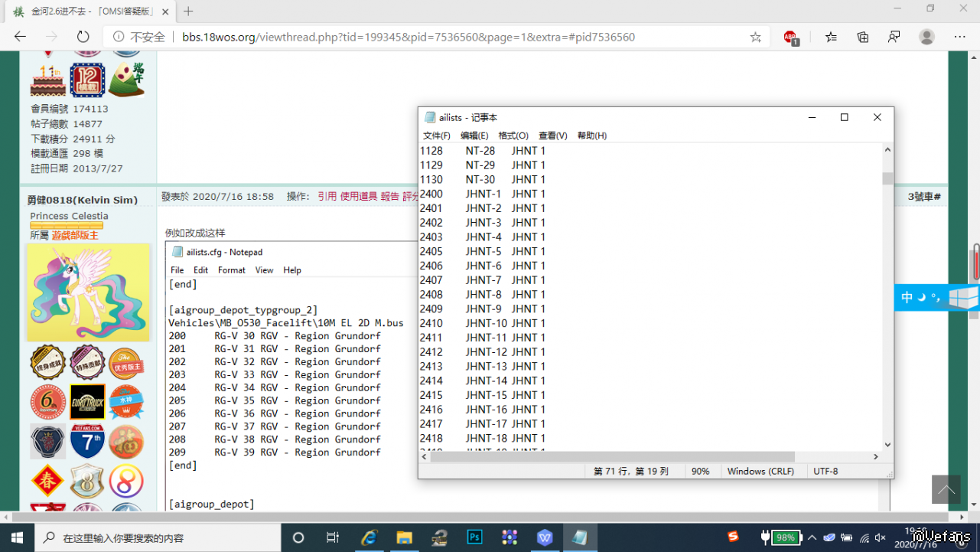Refresh the forum page

(x=83, y=37)
